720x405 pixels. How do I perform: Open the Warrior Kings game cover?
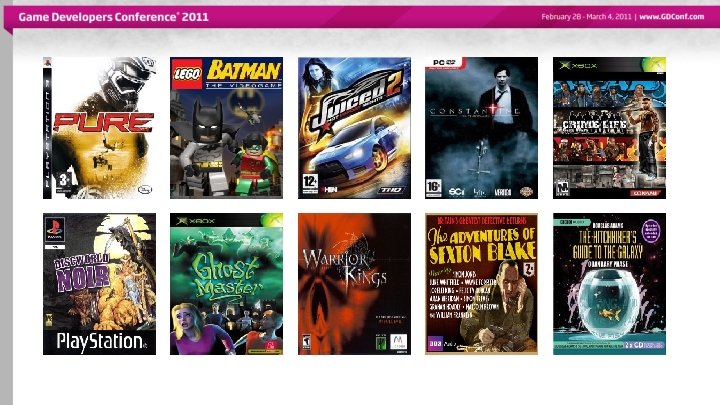tap(354, 284)
